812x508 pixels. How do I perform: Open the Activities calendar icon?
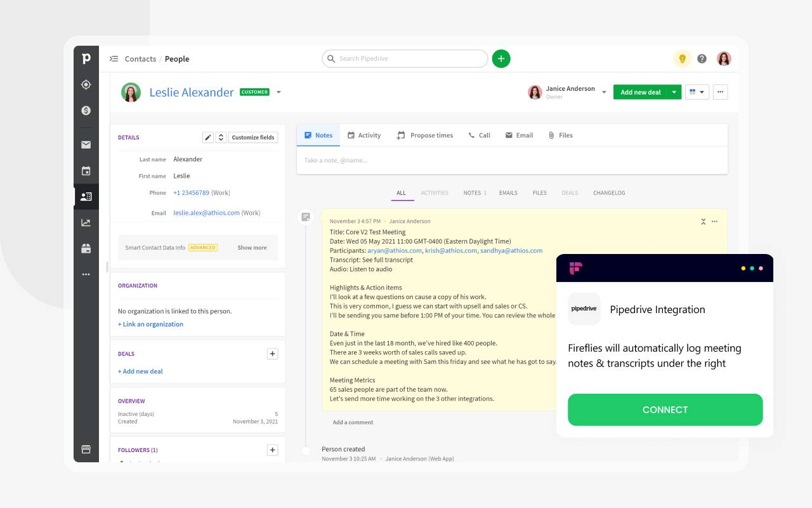pyautogui.click(x=86, y=170)
